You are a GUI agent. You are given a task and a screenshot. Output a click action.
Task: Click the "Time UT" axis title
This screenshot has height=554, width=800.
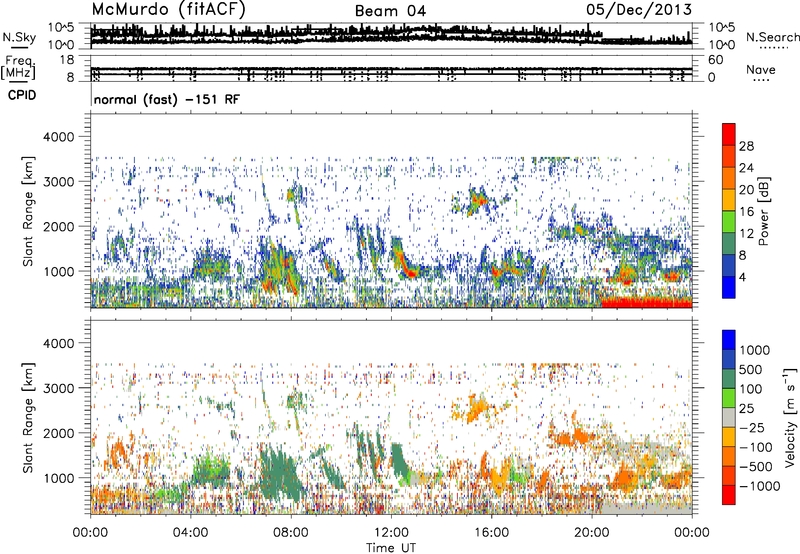coord(391,547)
